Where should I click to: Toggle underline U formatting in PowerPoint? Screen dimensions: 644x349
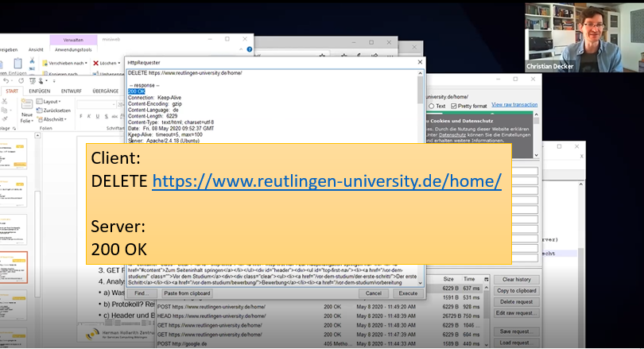[97, 116]
